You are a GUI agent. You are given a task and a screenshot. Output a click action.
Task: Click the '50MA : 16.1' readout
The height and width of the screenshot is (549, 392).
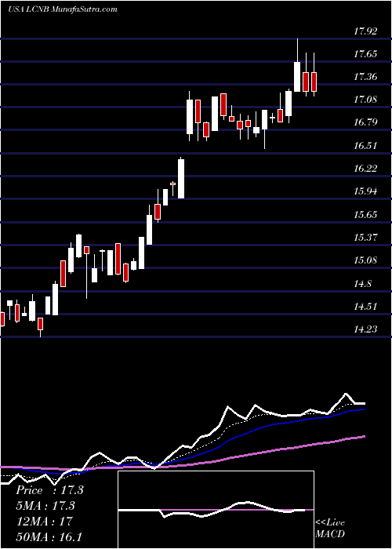click(x=49, y=536)
